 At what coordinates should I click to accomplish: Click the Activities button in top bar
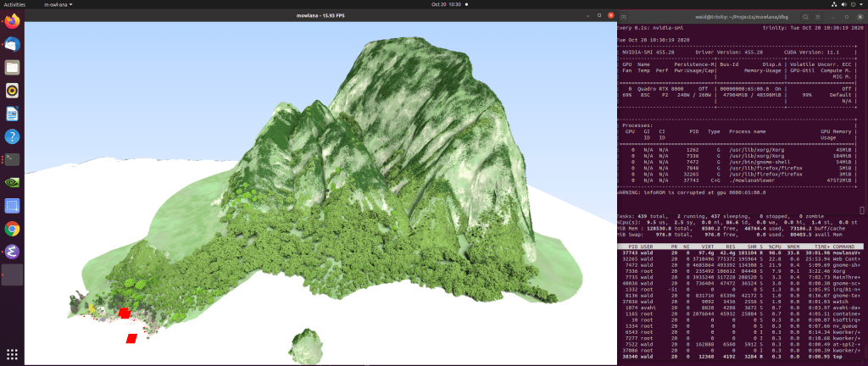[14, 4]
